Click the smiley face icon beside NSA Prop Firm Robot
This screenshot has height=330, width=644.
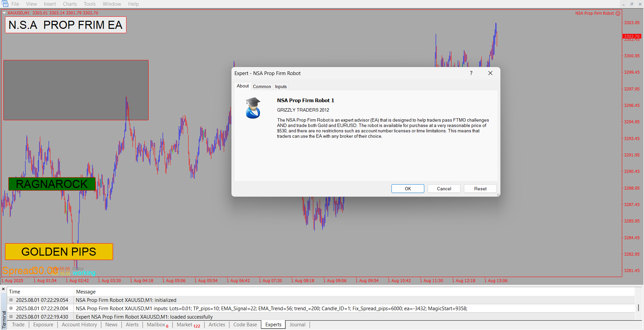(618, 13)
